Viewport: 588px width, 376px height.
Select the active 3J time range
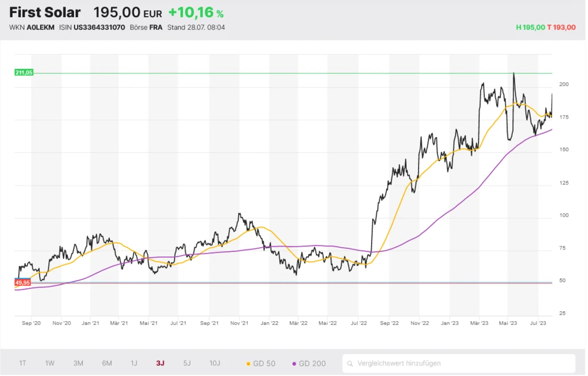(x=161, y=364)
